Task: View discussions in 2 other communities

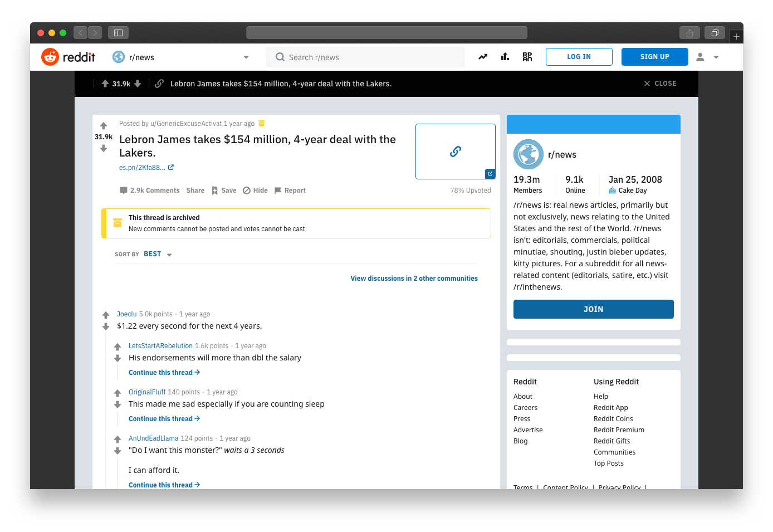Action: tap(414, 279)
